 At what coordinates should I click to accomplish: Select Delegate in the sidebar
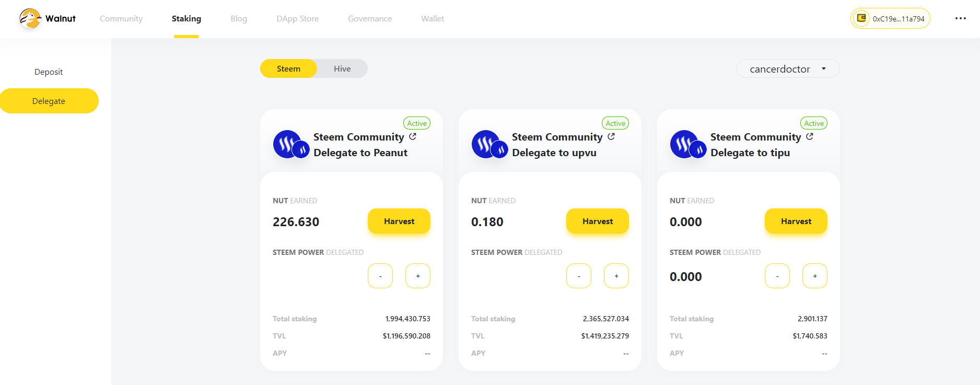pos(49,101)
